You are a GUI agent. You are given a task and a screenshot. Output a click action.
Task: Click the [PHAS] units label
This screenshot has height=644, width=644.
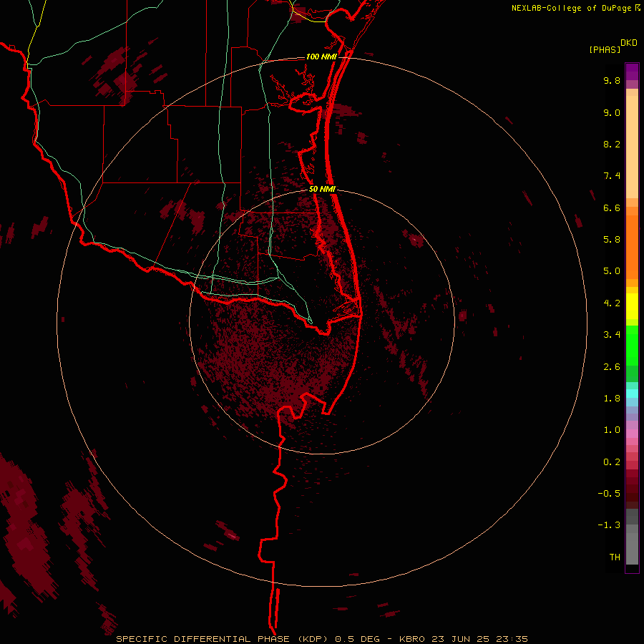click(x=605, y=49)
